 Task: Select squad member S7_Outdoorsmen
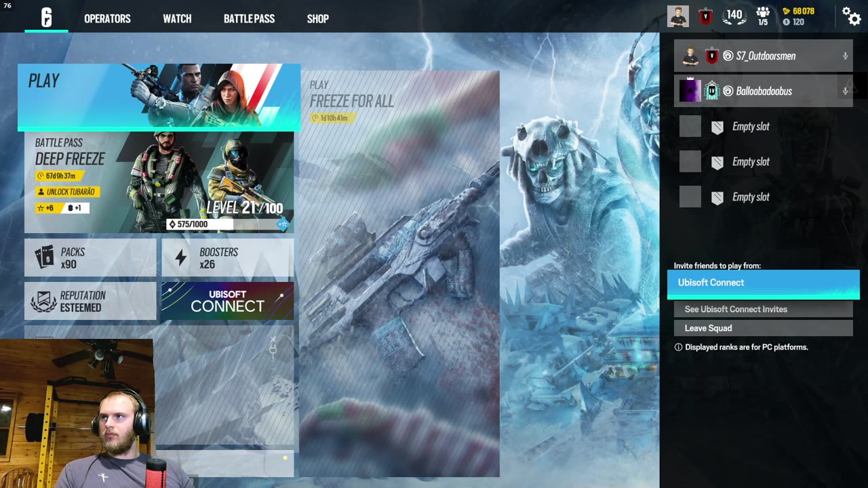(x=763, y=56)
